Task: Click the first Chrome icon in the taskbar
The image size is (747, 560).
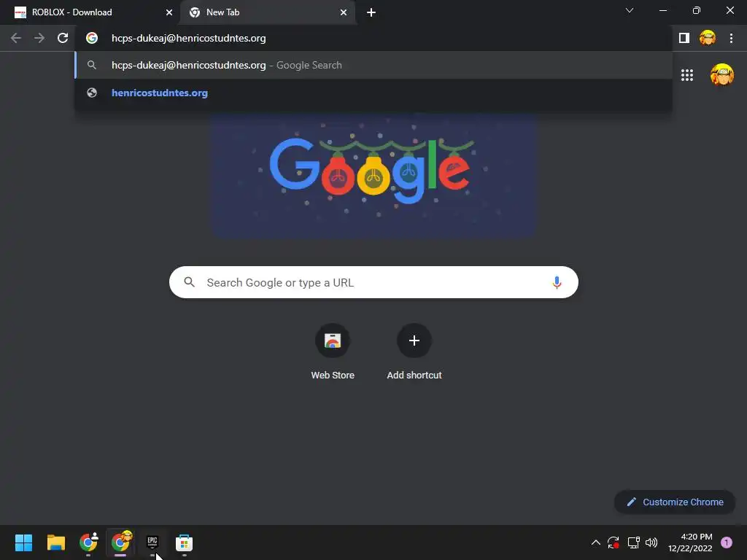Action: (88, 542)
